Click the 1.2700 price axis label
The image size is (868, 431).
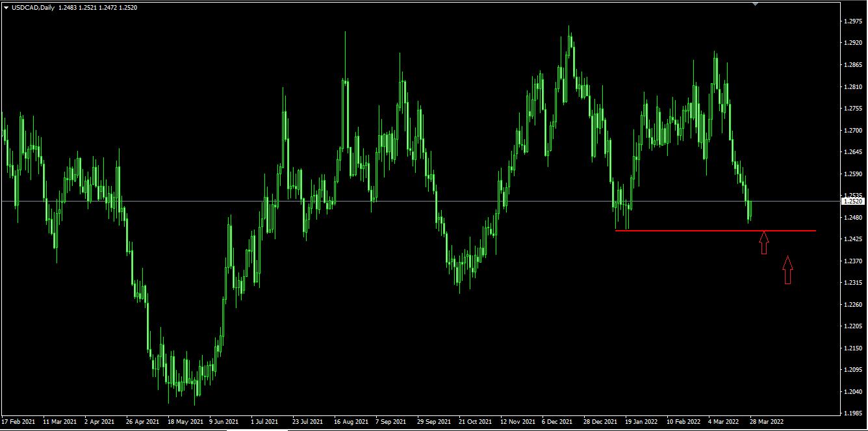pyautogui.click(x=852, y=131)
